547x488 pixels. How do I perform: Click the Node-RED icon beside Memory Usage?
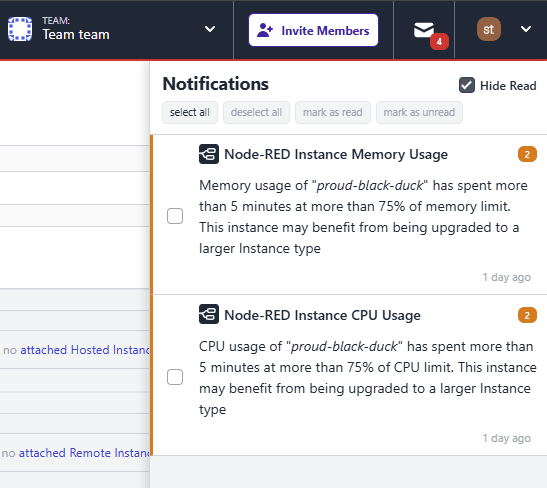coord(209,154)
